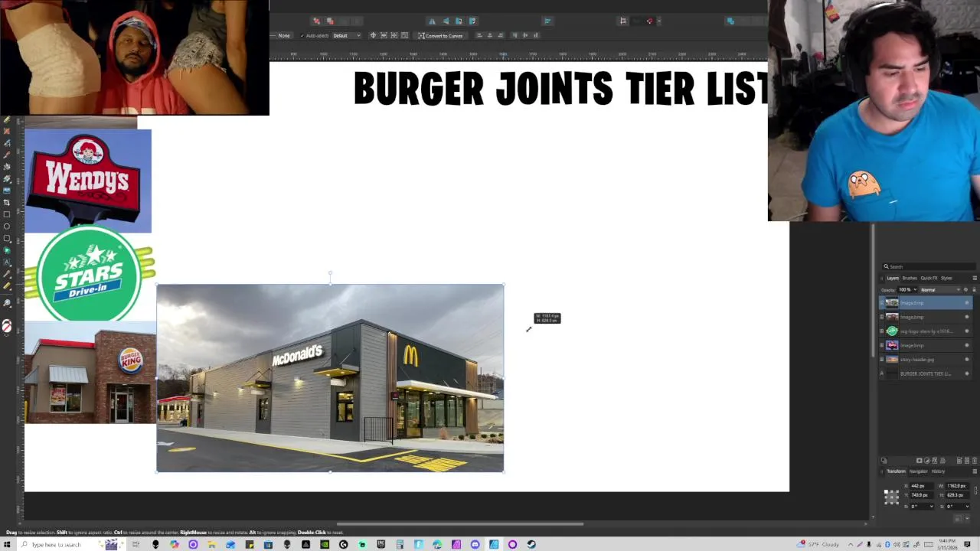This screenshot has width=980, height=551.
Task: Open the Normal blend mode dropdown
Action: [x=940, y=290]
